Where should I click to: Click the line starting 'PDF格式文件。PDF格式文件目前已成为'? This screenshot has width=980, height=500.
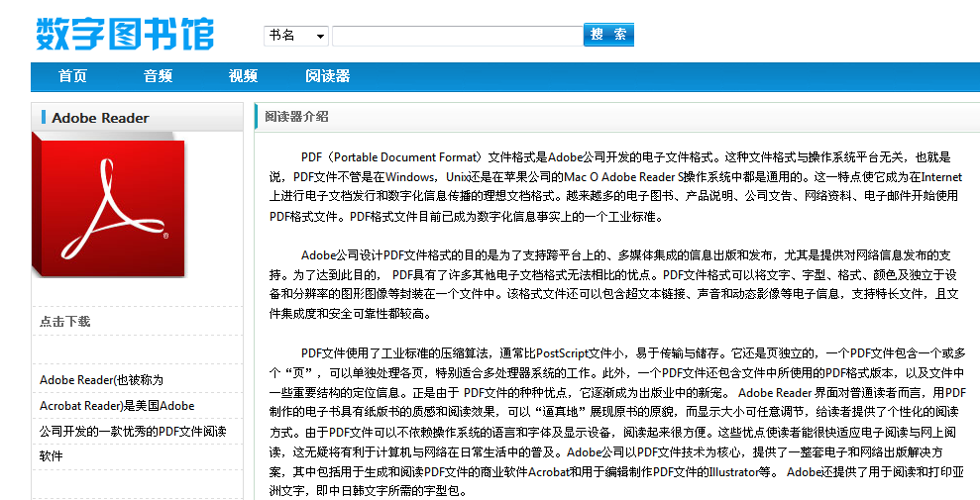pos(467,217)
